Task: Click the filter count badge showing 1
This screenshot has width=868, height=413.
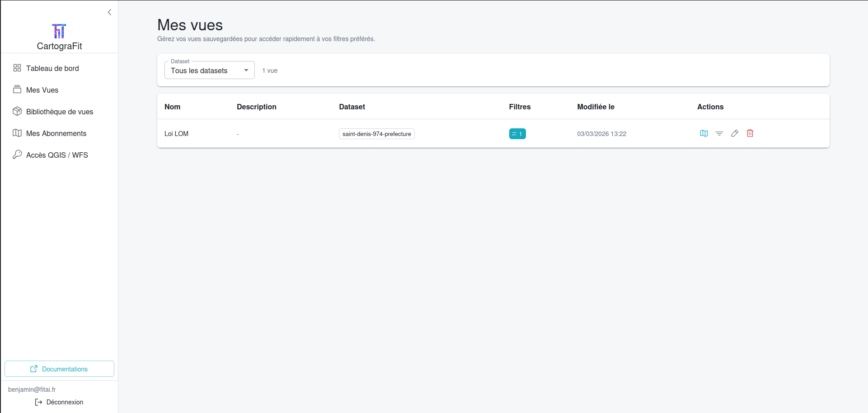Action: click(x=517, y=134)
